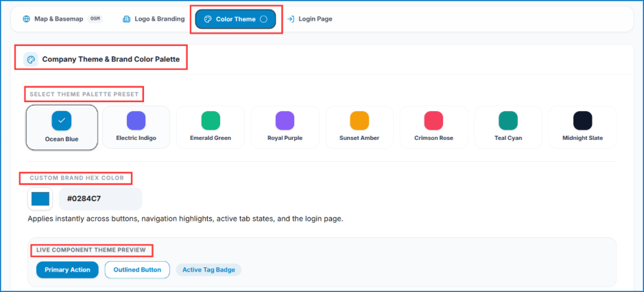Pick the Teal Cyan theme preset
644x292 pixels.
coord(508,127)
